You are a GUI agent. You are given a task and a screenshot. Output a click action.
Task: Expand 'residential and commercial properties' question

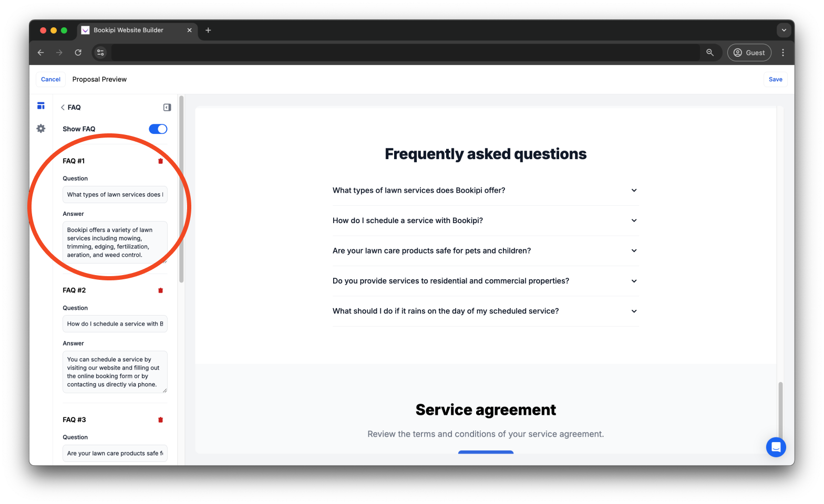coord(486,281)
